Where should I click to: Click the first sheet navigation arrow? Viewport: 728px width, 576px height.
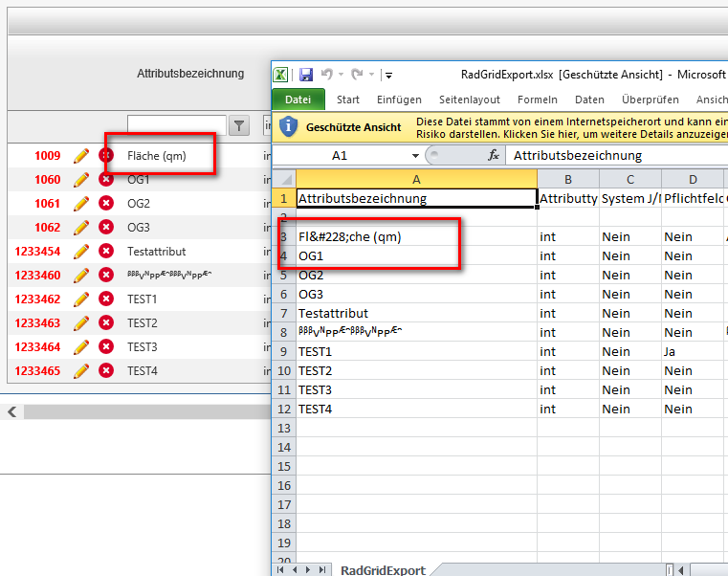pos(280,569)
